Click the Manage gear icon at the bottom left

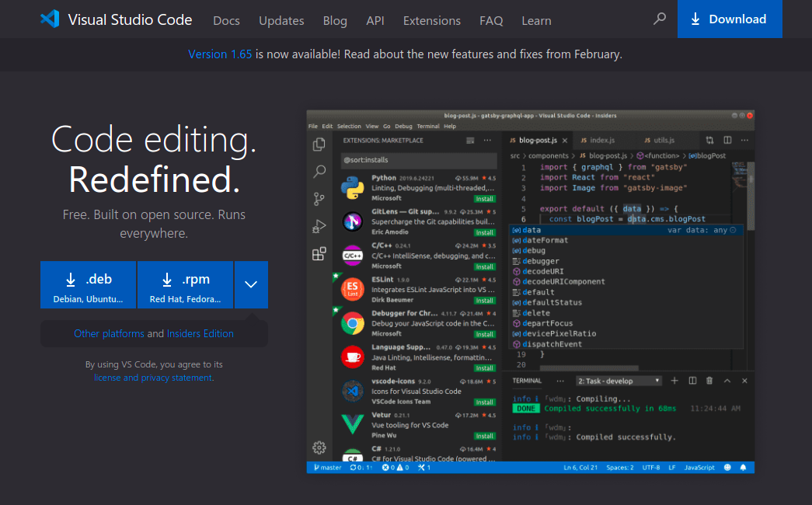tap(319, 448)
